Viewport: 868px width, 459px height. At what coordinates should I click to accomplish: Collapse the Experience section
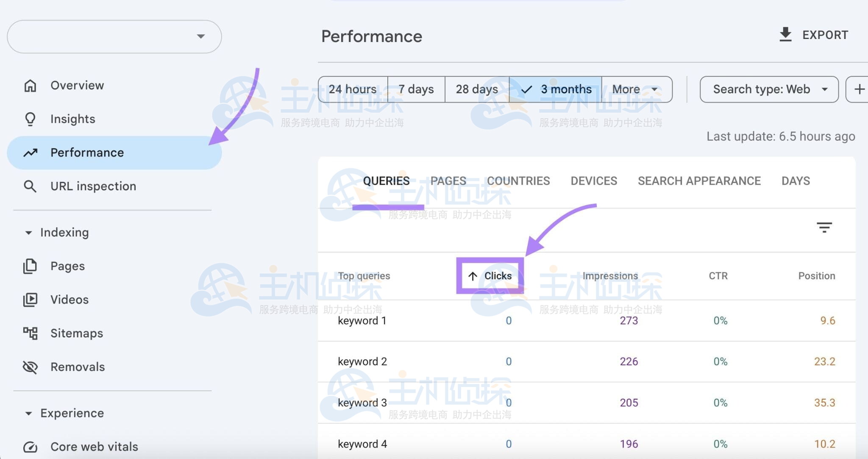pyautogui.click(x=28, y=413)
